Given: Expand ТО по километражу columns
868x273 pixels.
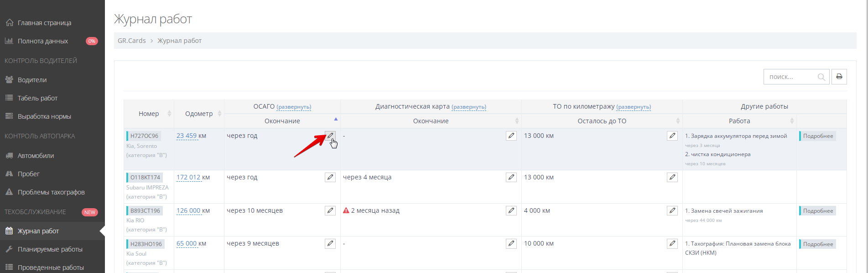Looking at the screenshot, I should [633, 107].
